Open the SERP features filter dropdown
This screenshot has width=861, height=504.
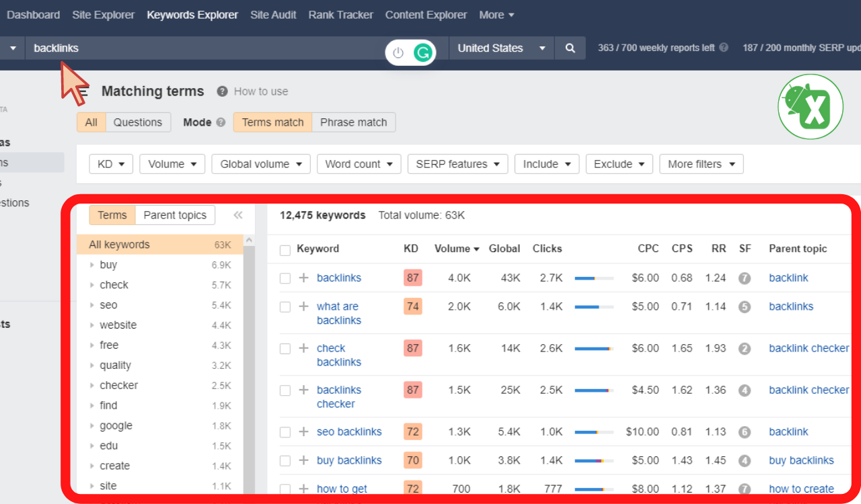click(x=458, y=164)
